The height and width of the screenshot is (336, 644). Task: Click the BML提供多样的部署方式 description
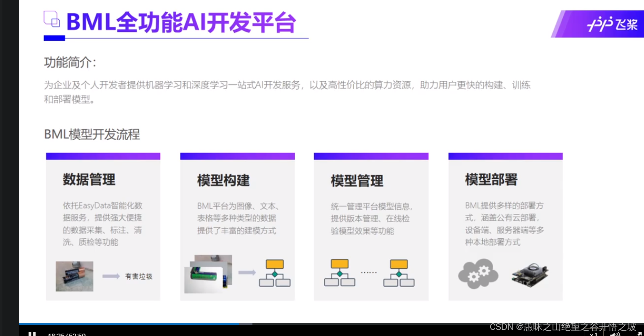(x=505, y=224)
